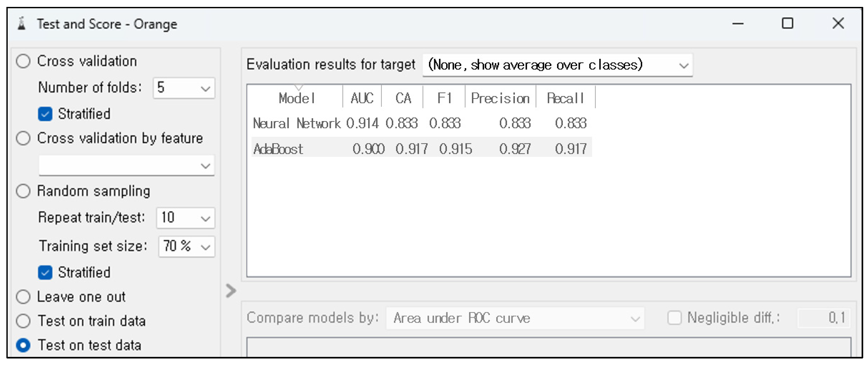The image size is (868, 367).
Task: Sort results by the Precision column header
Action: click(x=500, y=98)
